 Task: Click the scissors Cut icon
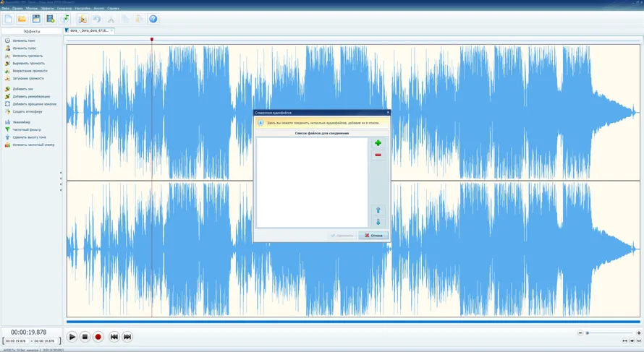click(x=111, y=19)
